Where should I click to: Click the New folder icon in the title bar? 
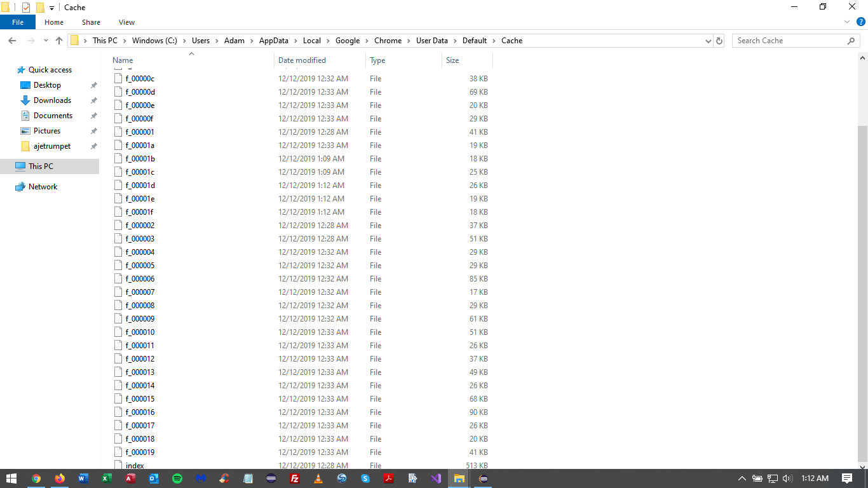point(40,7)
